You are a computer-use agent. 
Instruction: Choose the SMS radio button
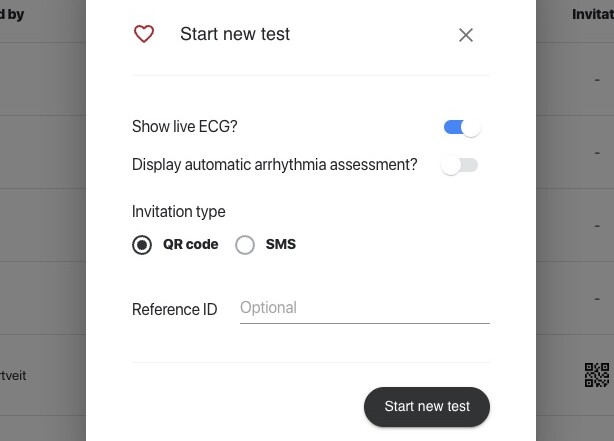point(245,245)
